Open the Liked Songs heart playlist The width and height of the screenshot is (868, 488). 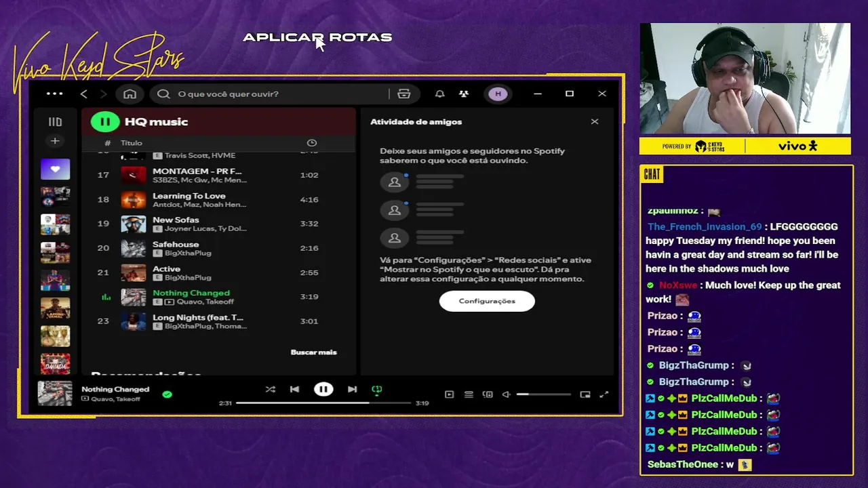tap(55, 169)
